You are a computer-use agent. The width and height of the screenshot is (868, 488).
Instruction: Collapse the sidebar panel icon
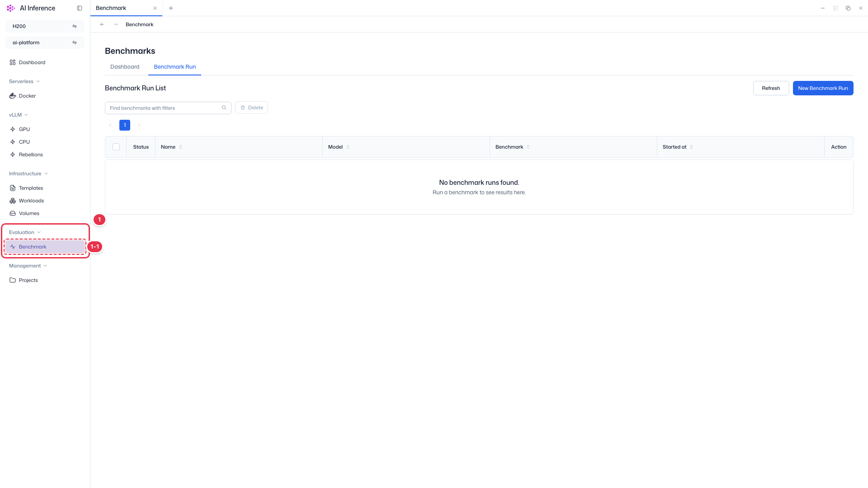80,8
